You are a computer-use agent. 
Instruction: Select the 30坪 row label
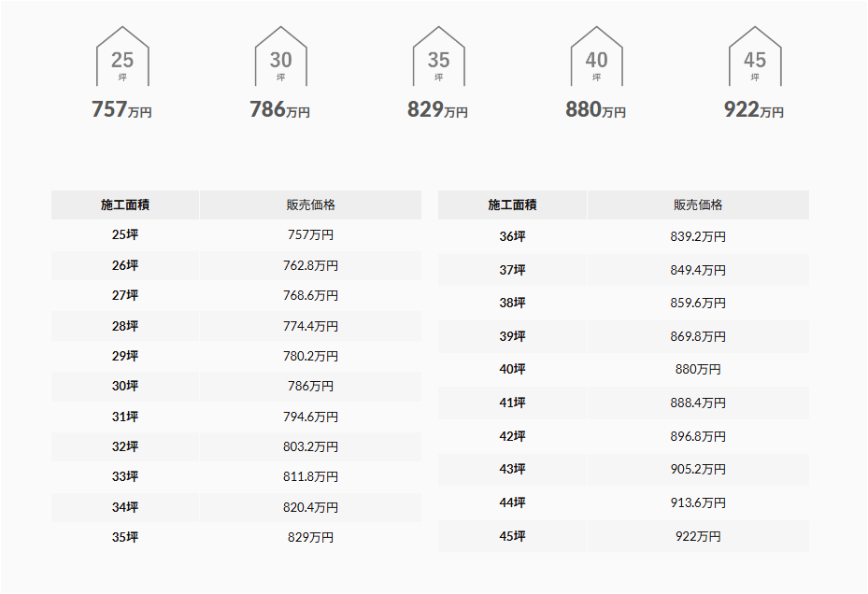(x=125, y=386)
